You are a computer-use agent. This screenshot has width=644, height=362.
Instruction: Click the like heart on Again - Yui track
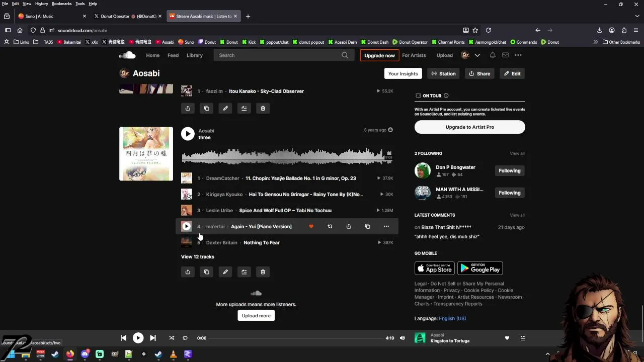(x=311, y=227)
